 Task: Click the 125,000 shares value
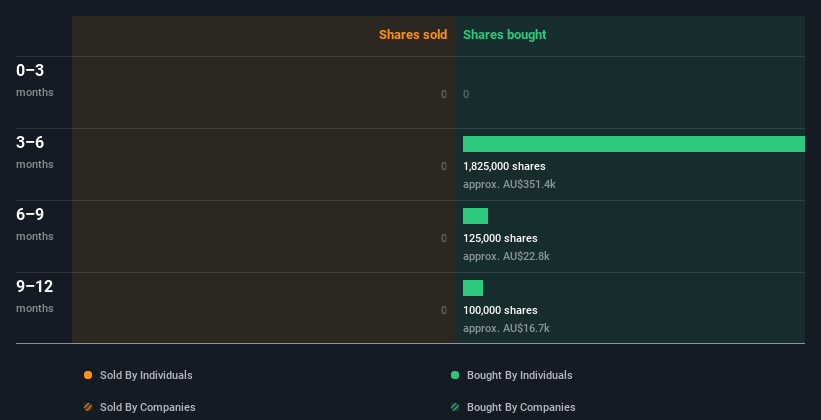(500, 238)
